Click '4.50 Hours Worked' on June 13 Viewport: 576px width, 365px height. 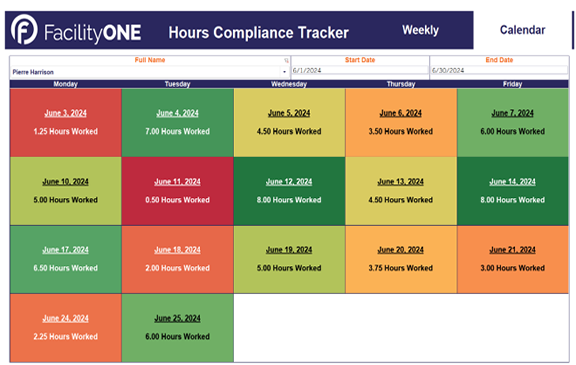[x=401, y=200]
